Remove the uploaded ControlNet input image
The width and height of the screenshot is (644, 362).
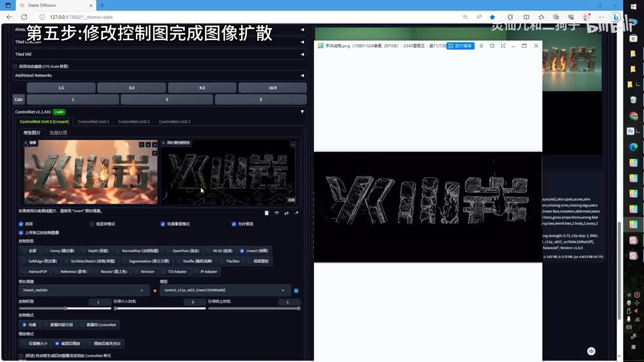point(154,145)
